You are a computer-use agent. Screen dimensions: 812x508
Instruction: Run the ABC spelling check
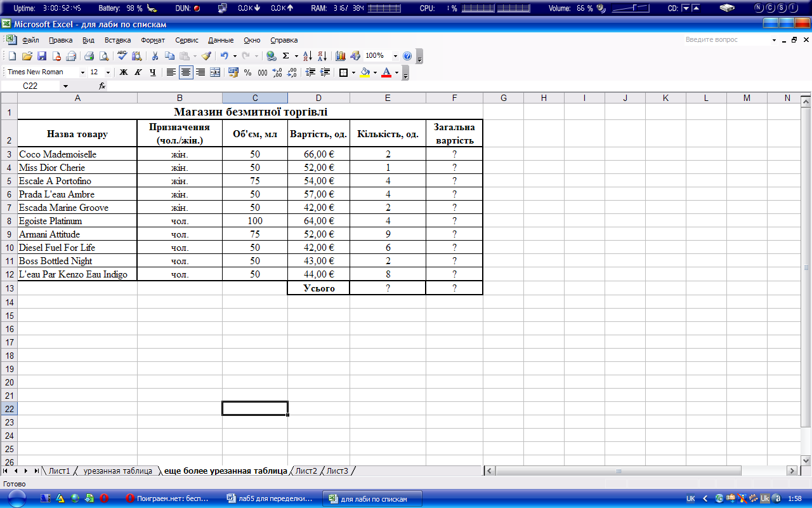[x=122, y=56]
